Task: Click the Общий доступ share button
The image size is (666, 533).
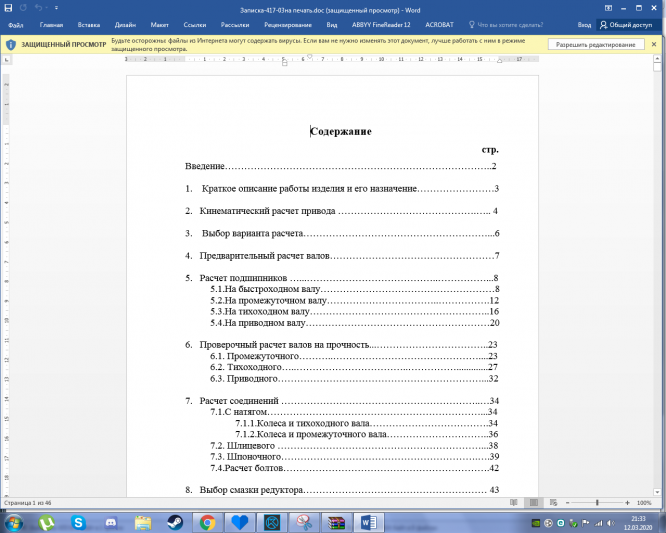Action: pyautogui.click(x=626, y=25)
